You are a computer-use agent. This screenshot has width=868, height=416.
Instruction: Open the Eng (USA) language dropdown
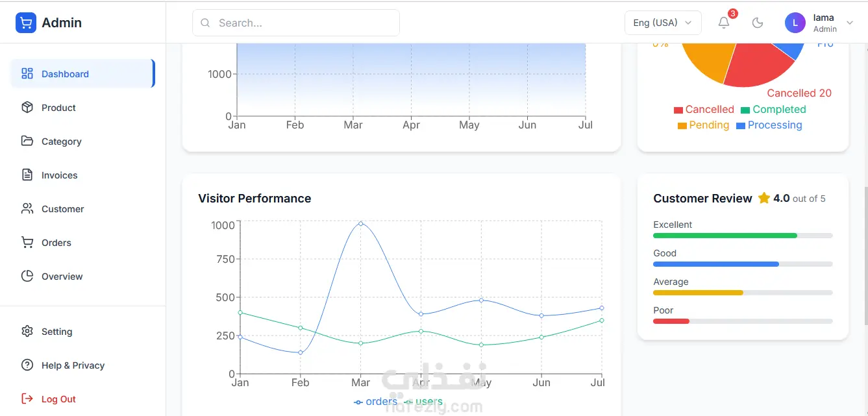tap(662, 23)
